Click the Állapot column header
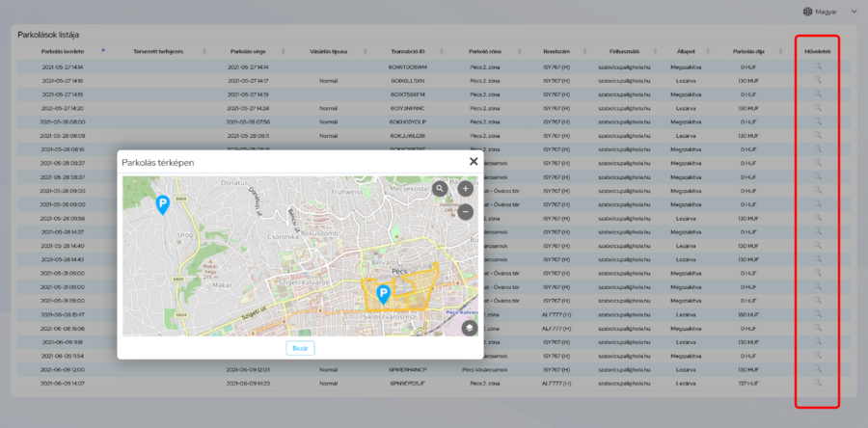 click(x=687, y=50)
